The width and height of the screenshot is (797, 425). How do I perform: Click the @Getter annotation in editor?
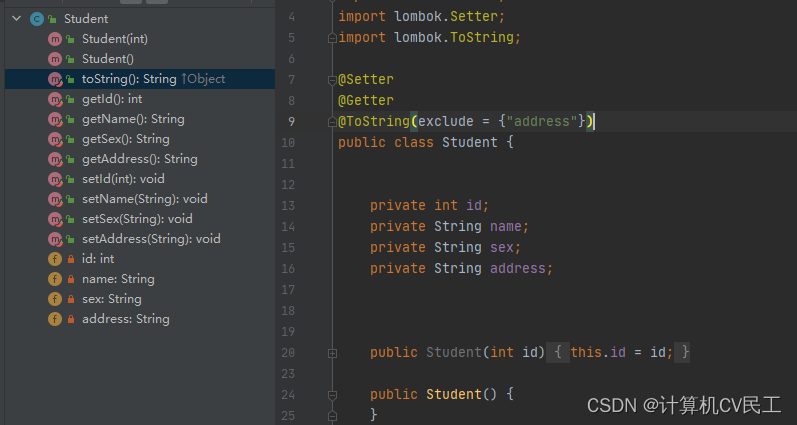pyautogui.click(x=366, y=101)
